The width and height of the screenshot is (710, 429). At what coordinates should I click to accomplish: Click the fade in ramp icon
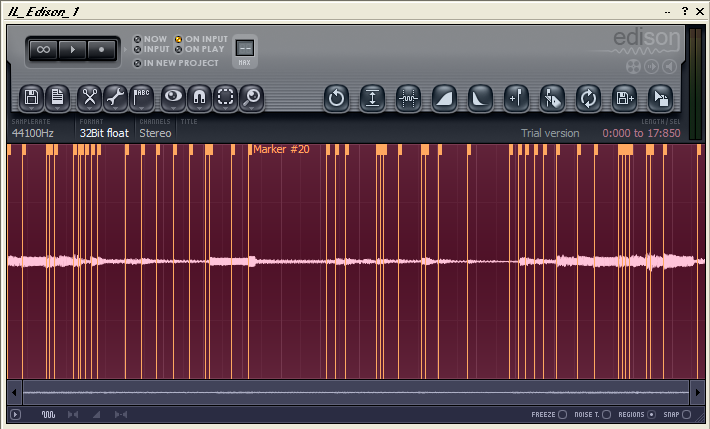[444, 98]
